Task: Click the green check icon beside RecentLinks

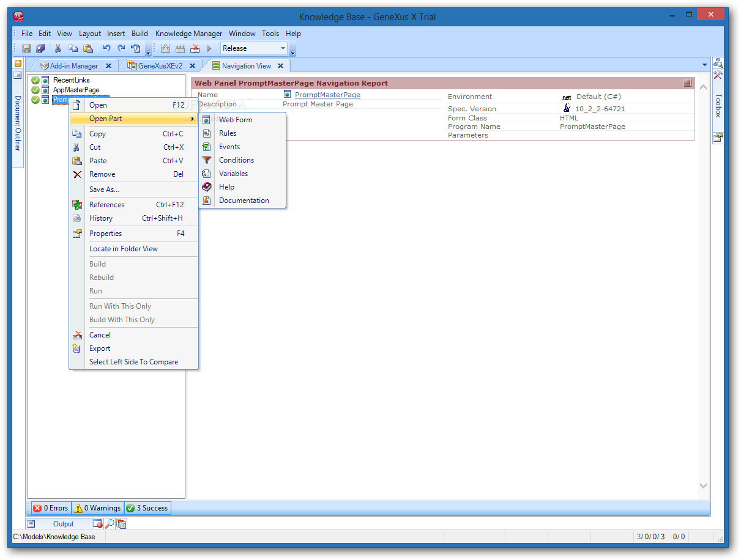Action: point(35,80)
